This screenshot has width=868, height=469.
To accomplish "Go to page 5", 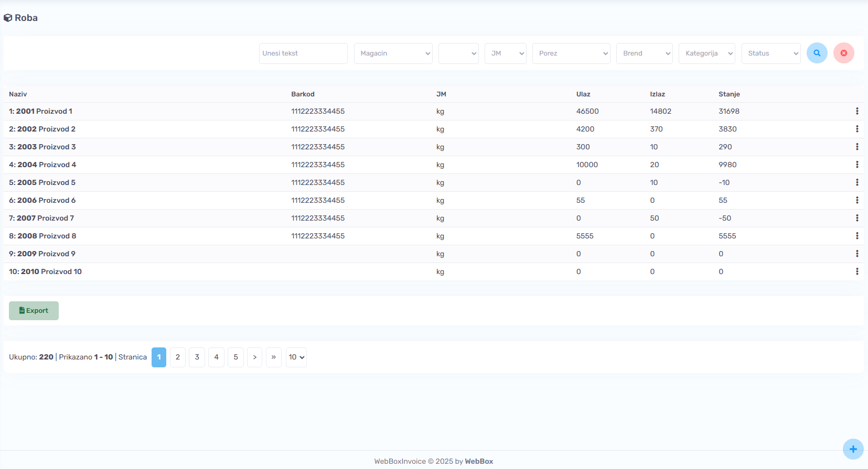I will pos(236,357).
